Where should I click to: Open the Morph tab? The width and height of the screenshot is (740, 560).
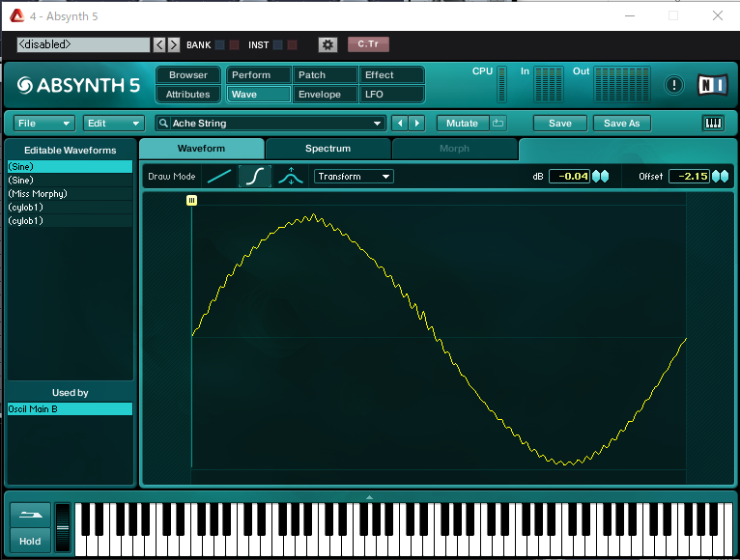[454, 149]
